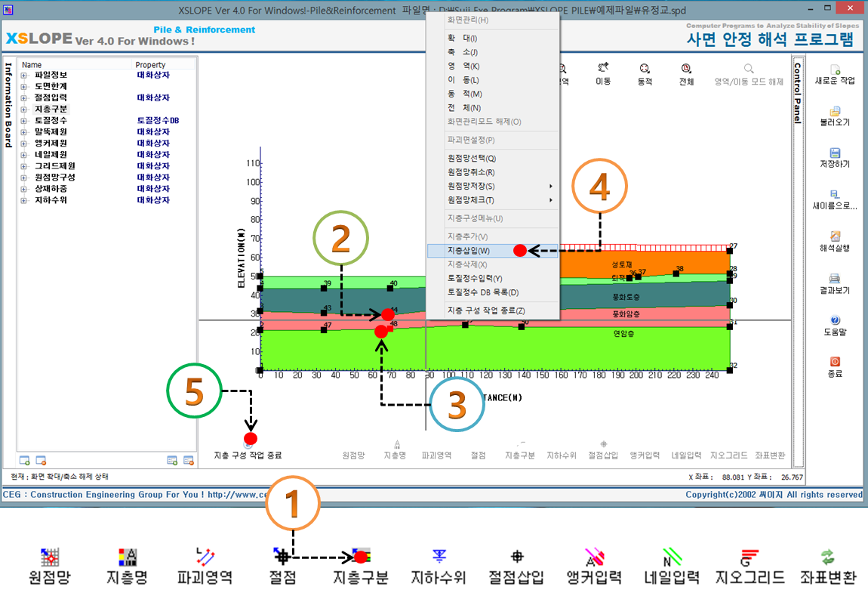Viewport: 868px width, 596px height.
Task: Click the greyed-out 파괴영역 button in the window toolbar
Action: click(436, 455)
